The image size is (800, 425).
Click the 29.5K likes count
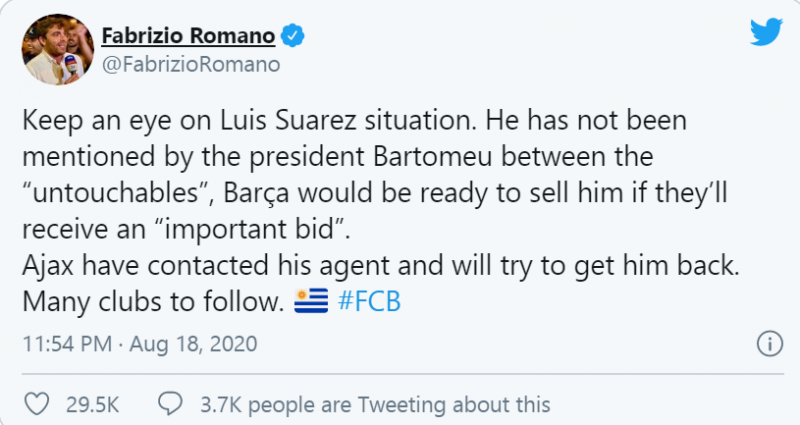tap(92, 404)
